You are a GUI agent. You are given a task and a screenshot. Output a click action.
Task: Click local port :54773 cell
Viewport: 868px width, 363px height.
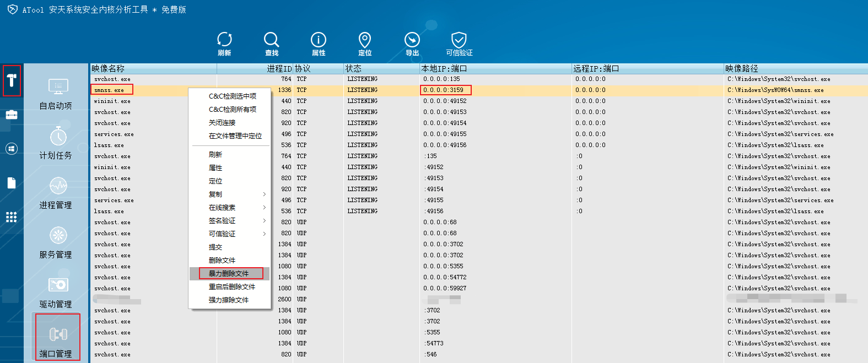[x=434, y=344]
